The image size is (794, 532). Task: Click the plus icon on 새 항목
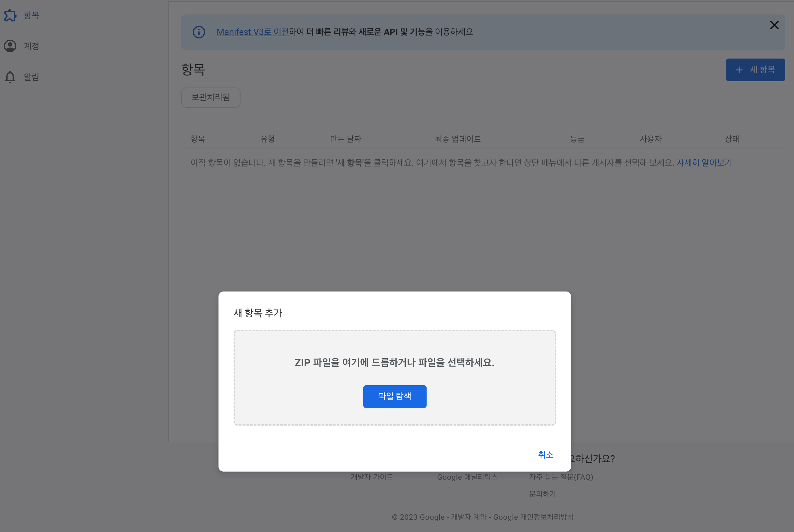coord(739,70)
